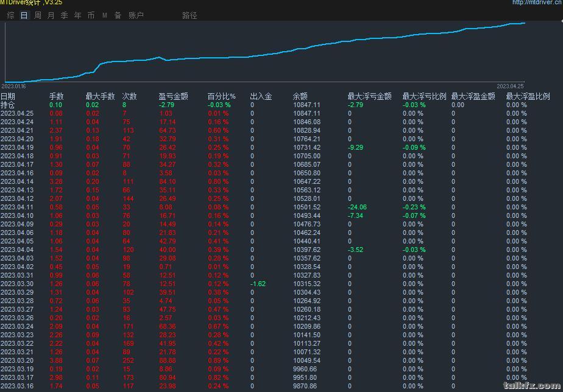Select the 2023.03.20 date row
The image size is (563, 392).
coord(17,361)
